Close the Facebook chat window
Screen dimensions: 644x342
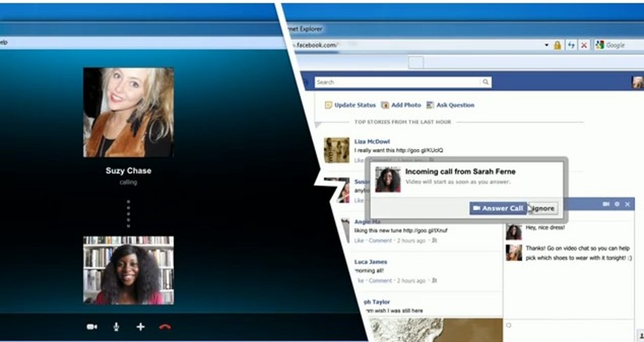[x=628, y=204]
